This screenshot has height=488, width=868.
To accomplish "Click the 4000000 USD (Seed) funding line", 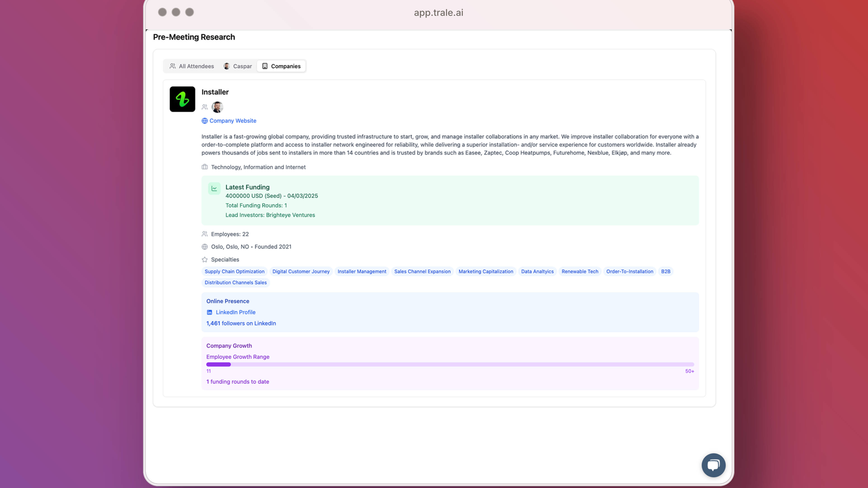I will tap(271, 196).
